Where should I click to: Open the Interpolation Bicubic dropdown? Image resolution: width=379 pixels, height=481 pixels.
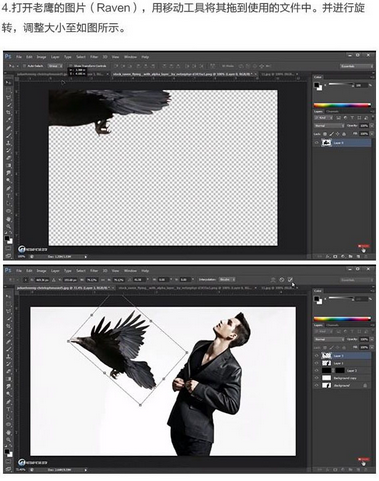click(x=227, y=279)
